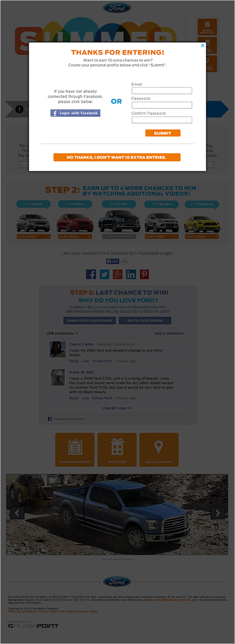235x644 pixels.
Task: Show the next truck photo in the carousel
Action: click(x=218, y=513)
